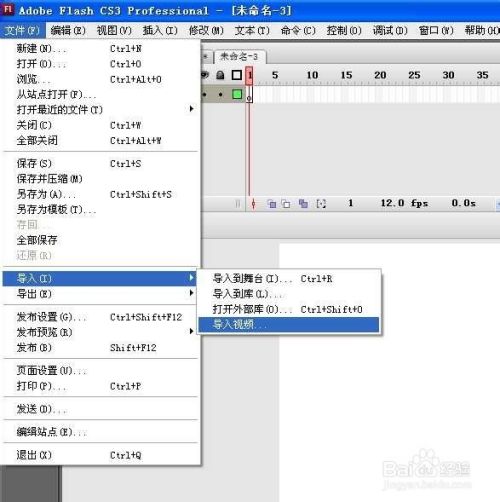Enable Onion Skin button below timeline
Viewport: 500px width, 502px height.
pos(272,203)
